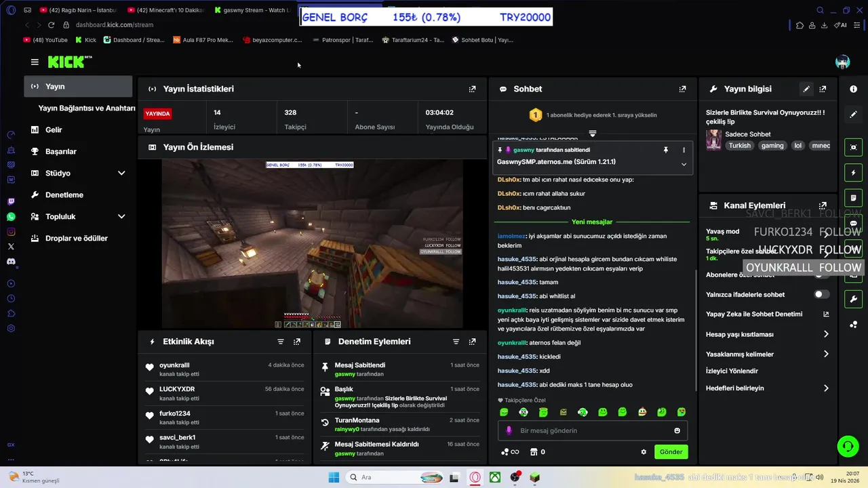Click username hasuke_4535 in last message

pos(517,384)
